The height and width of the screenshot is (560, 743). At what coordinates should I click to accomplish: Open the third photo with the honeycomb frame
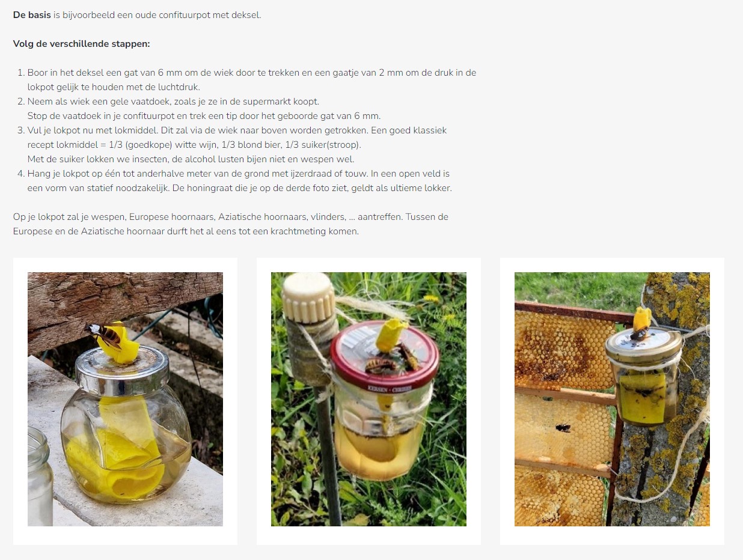click(x=612, y=399)
